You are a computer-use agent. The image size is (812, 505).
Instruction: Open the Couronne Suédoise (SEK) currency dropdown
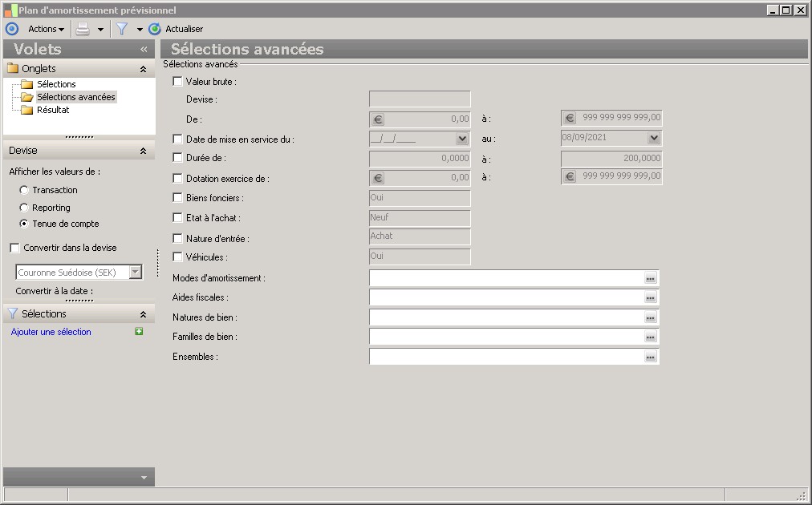[135, 273]
